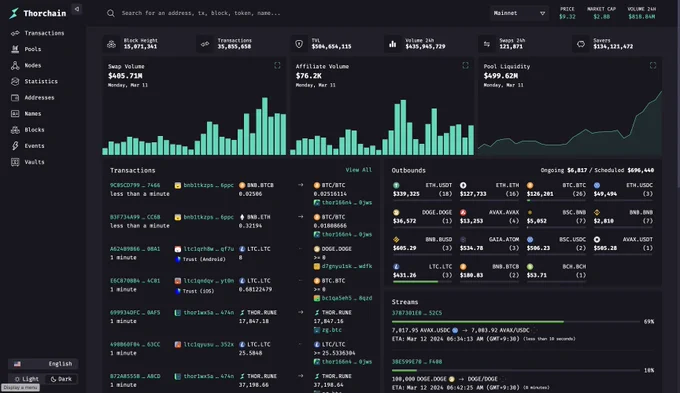The width and height of the screenshot is (680, 393).
Task: Click the ETH.ETH outbound coin icon
Action: [x=463, y=185]
